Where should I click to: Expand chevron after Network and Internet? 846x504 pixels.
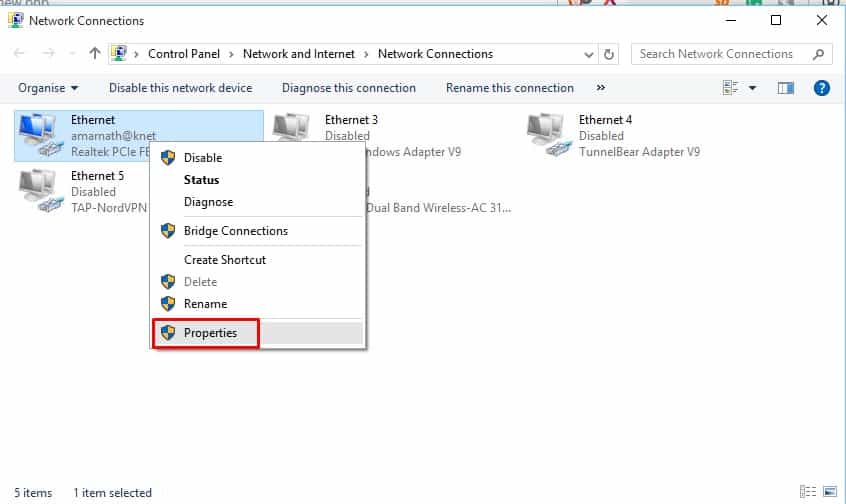pos(366,55)
